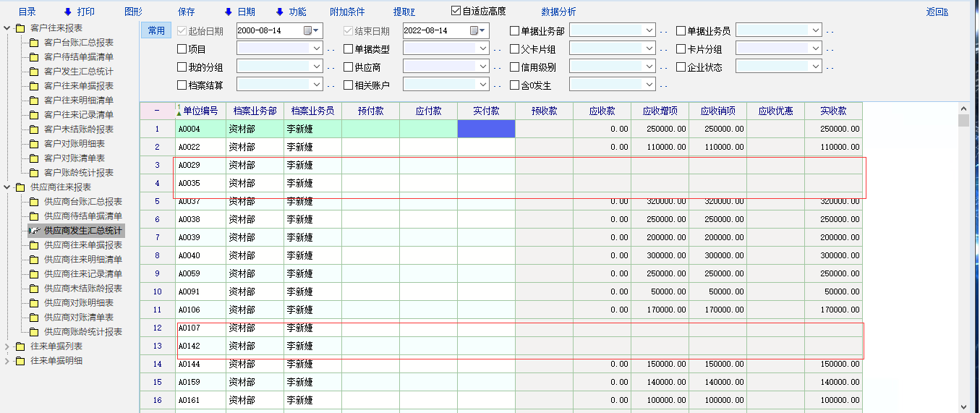This screenshot has height=413, width=980.
Task: Open the 单据类型 dropdown list
Action: tap(482, 48)
